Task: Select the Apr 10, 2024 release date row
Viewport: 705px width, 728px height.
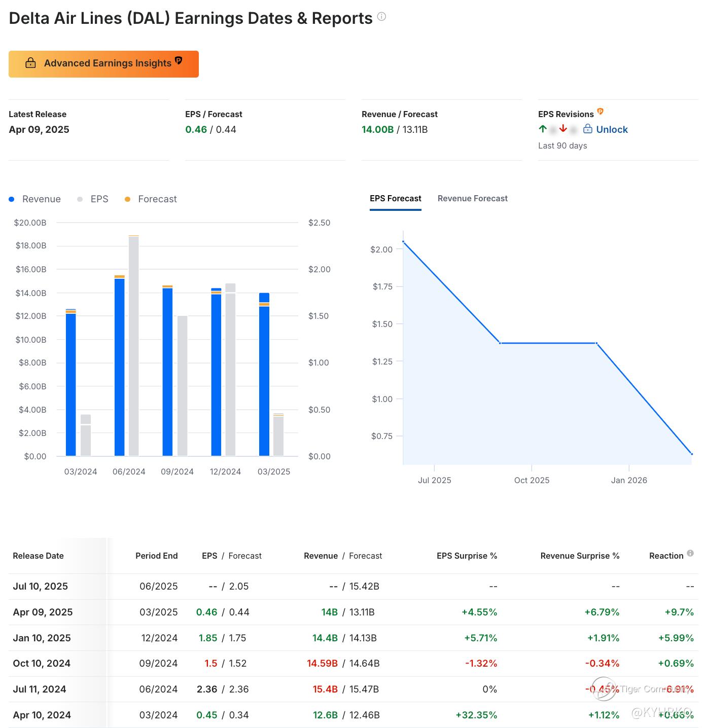Action: 354,715
